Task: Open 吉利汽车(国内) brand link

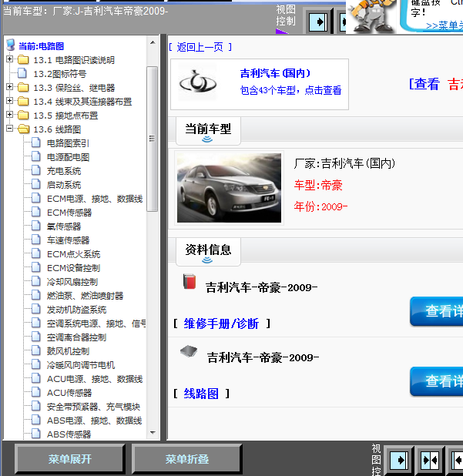Action: click(275, 73)
